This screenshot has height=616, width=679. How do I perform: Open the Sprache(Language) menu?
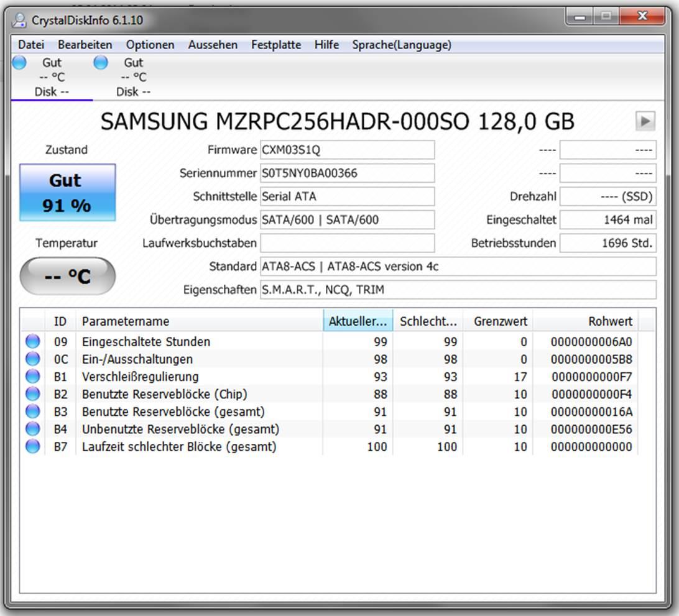point(402,45)
